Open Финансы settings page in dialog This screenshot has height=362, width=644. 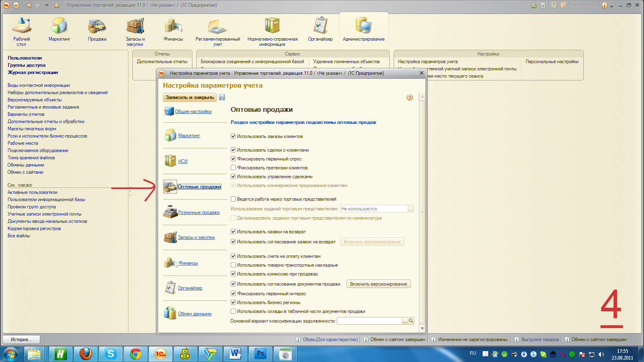(x=188, y=263)
